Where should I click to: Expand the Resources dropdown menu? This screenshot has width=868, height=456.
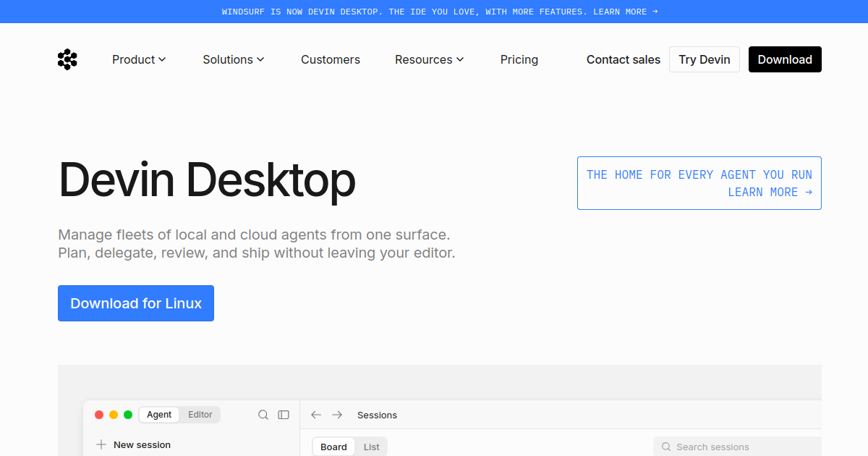[x=430, y=59]
